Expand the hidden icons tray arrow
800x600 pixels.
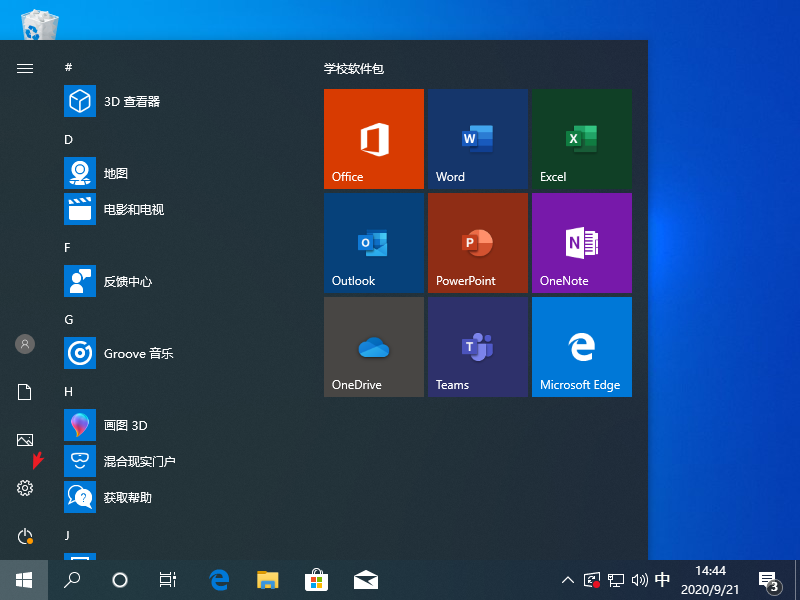pyautogui.click(x=567, y=580)
